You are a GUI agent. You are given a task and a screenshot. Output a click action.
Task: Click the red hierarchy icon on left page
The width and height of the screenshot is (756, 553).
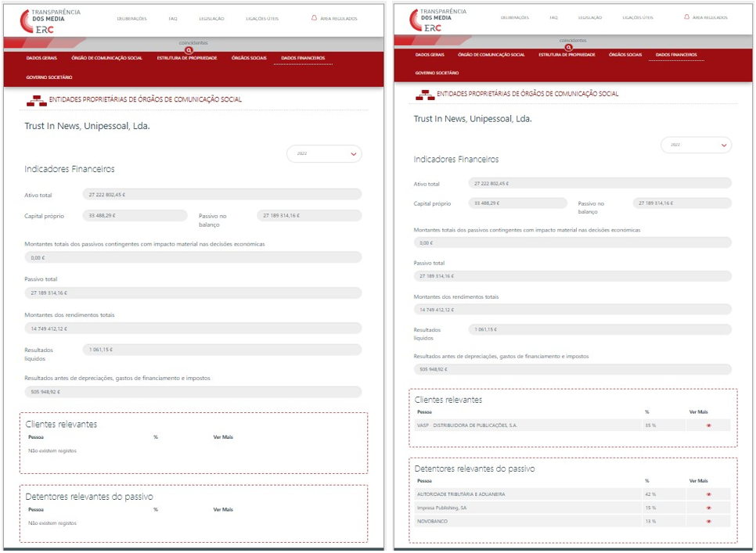pyautogui.click(x=37, y=100)
